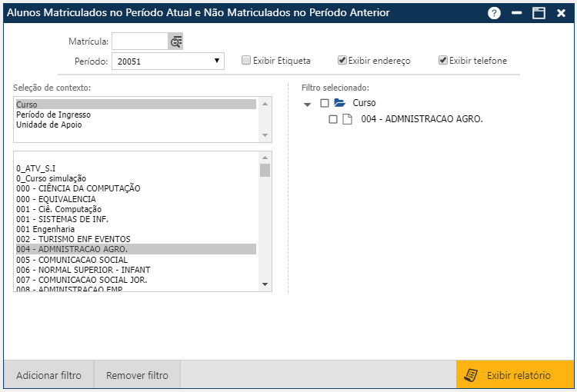The height and width of the screenshot is (392, 577).
Task: Click up arrow of course list scrollbar
Action: [265, 158]
